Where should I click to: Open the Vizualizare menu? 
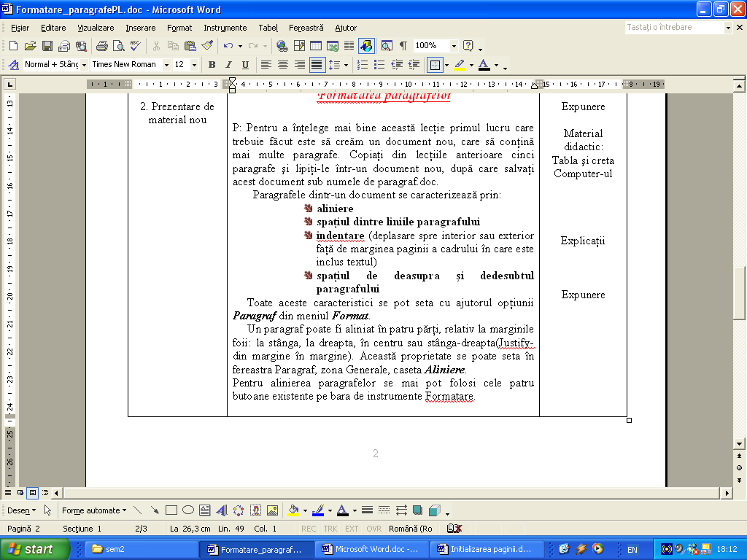pos(96,28)
